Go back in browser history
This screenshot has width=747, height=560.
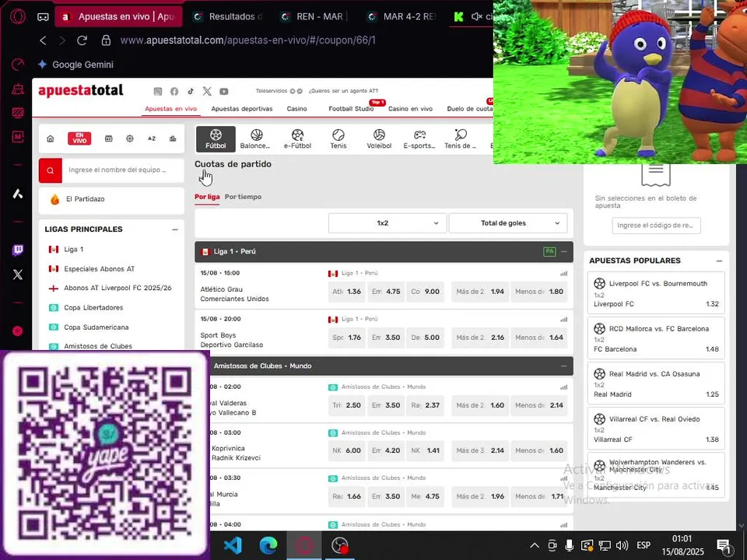43,40
